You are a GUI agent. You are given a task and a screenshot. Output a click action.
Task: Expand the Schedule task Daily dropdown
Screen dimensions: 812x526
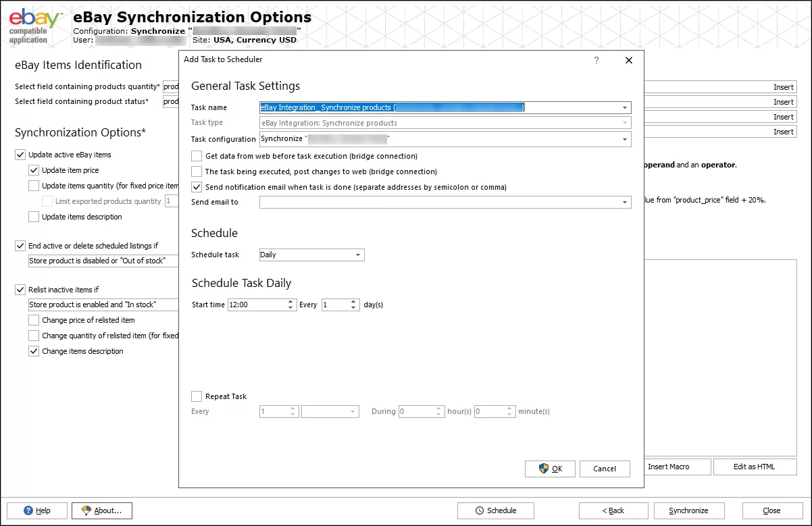tap(358, 255)
